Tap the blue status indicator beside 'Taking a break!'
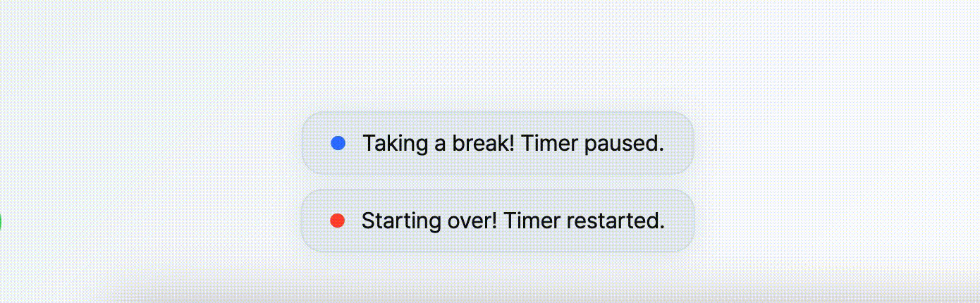Image resolution: width=980 pixels, height=303 pixels. point(338,143)
